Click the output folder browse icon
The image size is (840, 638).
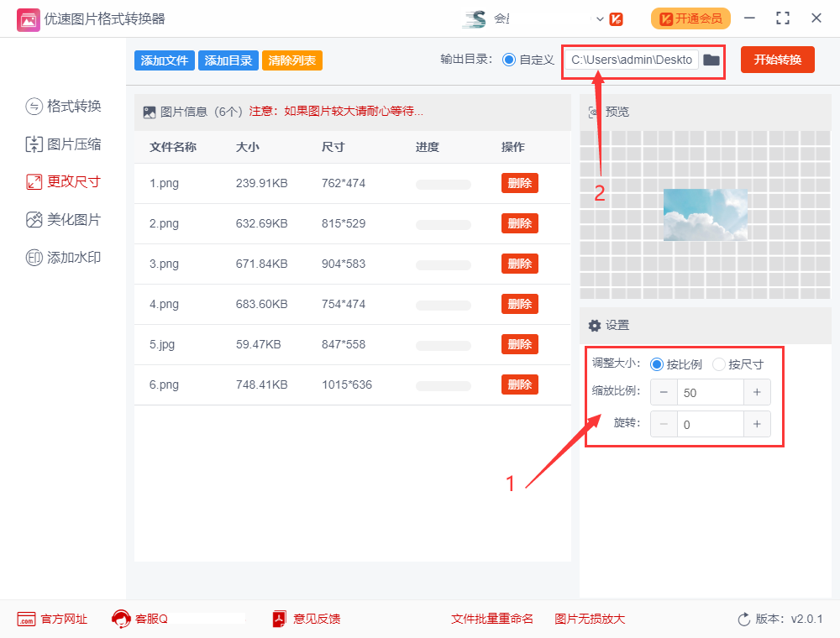pos(711,60)
